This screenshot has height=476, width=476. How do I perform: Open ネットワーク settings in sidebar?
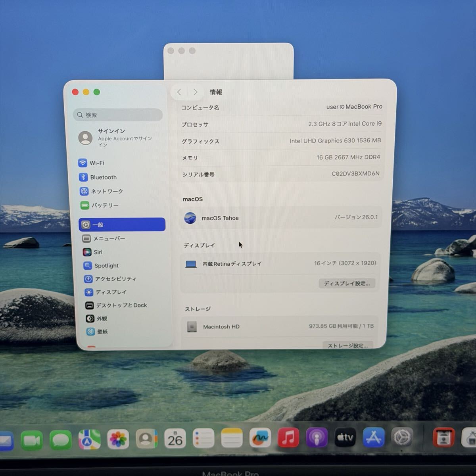(102, 191)
